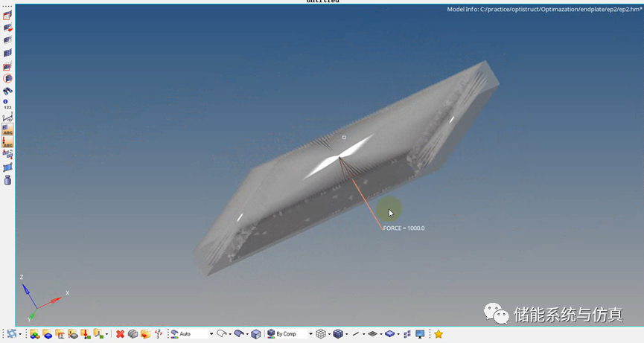Click the Load Collectors icon with red arrow
The image size is (644, 343).
point(86,334)
